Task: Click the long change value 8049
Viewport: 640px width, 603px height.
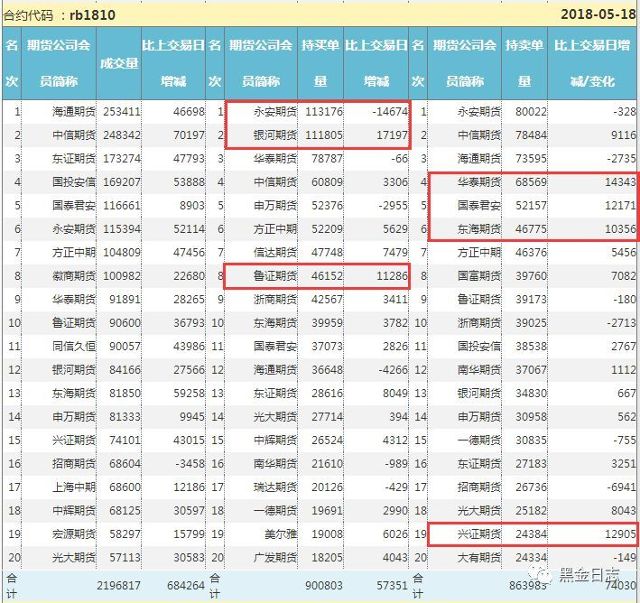Action: [x=395, y=393]
